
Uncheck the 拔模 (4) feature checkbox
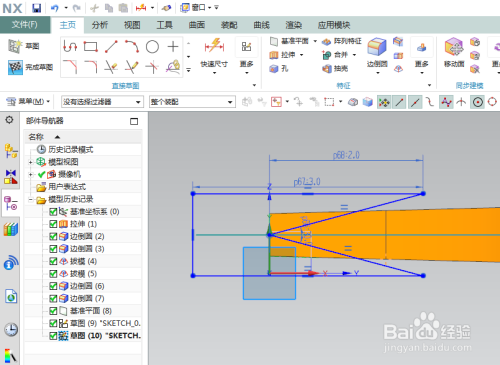pyautogui.click(x=53, y=261)
